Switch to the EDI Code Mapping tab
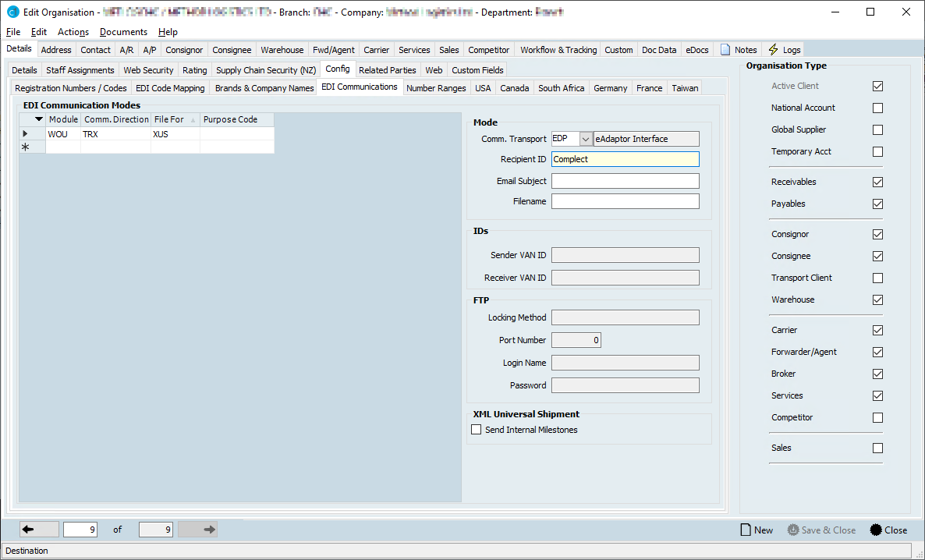Screen dimensions: 925x560 pyautogui.click(x=170, y=88)
